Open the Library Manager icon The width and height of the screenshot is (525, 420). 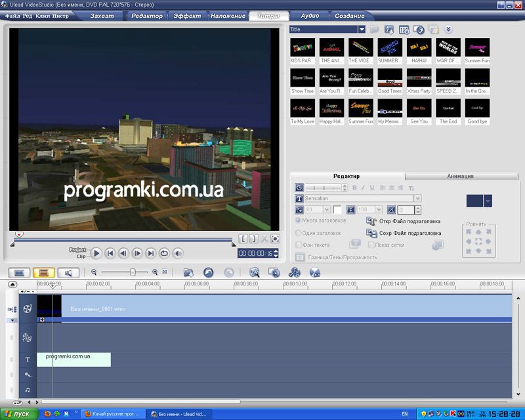[x=404, y=30]
